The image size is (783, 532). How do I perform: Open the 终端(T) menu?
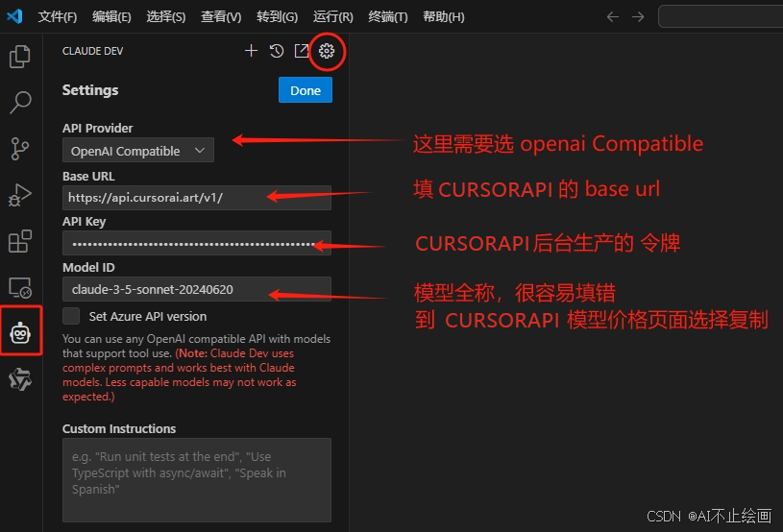tap(387, 17)
